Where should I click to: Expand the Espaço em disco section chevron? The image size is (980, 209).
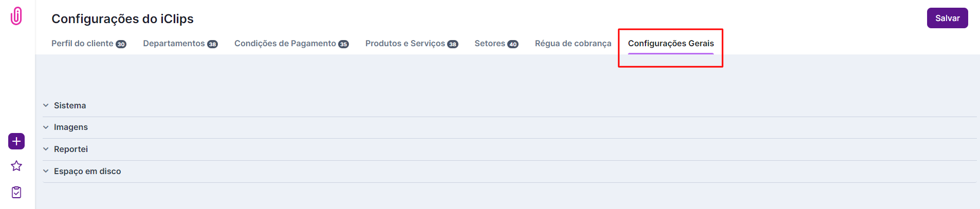(46, 171)
